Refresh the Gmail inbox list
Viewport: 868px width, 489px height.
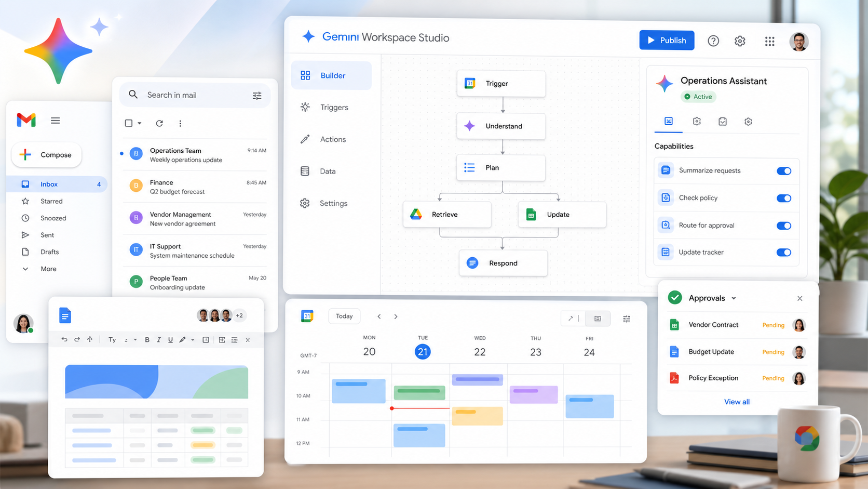coord(159,123)
